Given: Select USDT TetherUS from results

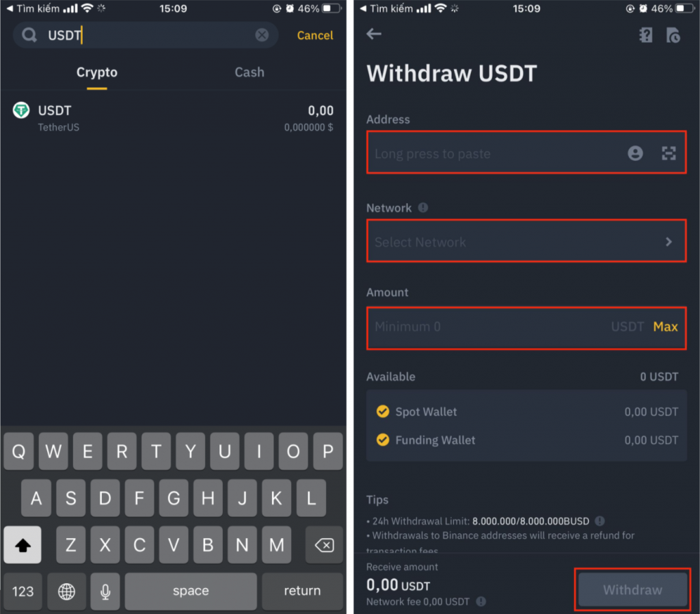Looking at the screenshot, I should tap(173, 118).
